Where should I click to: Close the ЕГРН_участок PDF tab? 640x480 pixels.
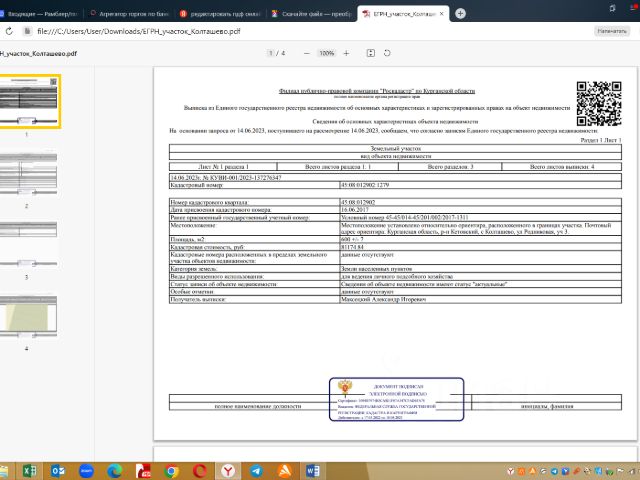coord(441,13)
